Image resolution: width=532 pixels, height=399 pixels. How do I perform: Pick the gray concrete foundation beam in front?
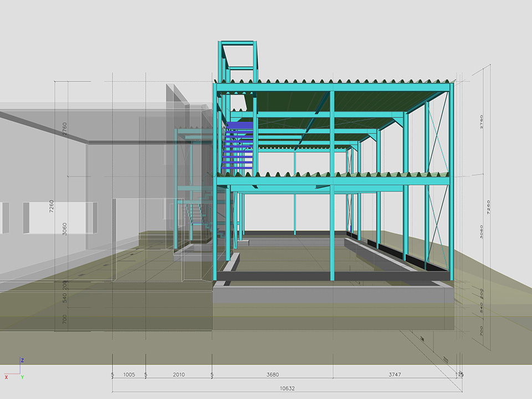(332, 294)
